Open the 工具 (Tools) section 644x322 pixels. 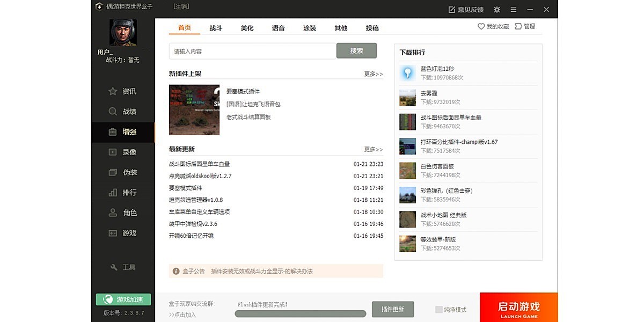pyautogui.click(x=123, y=267)
